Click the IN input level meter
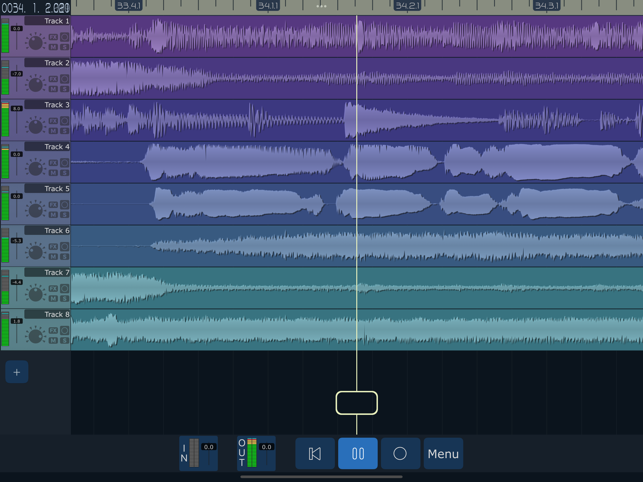Viewport: 643px width, 482px height. [194, 453]
